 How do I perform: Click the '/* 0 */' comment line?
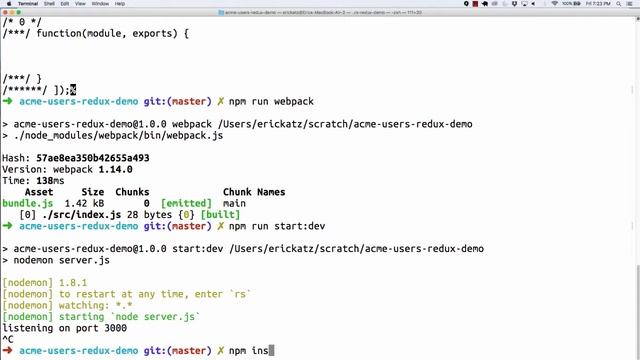pyautogui.click(x=22, y=22)
